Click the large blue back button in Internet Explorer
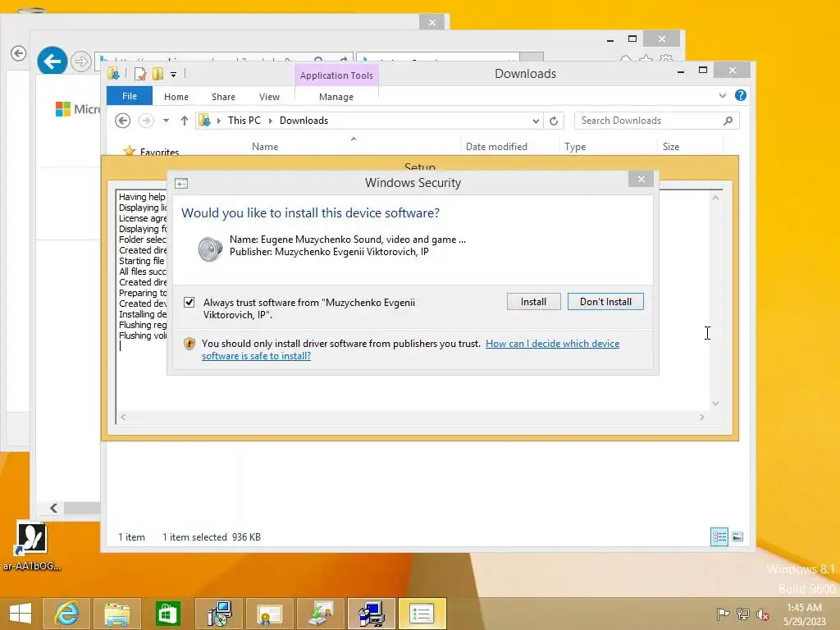The image size is (840, 630). [x=52, y=61]
